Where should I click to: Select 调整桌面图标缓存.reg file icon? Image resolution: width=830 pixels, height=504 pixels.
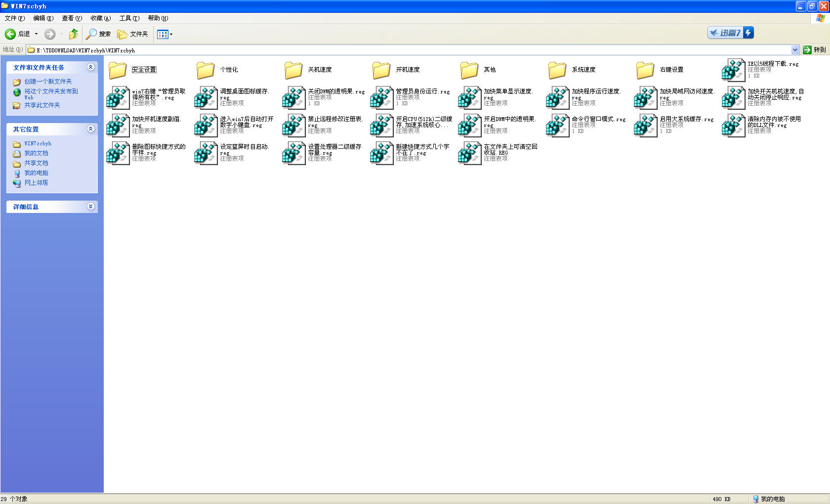(206, 98)
